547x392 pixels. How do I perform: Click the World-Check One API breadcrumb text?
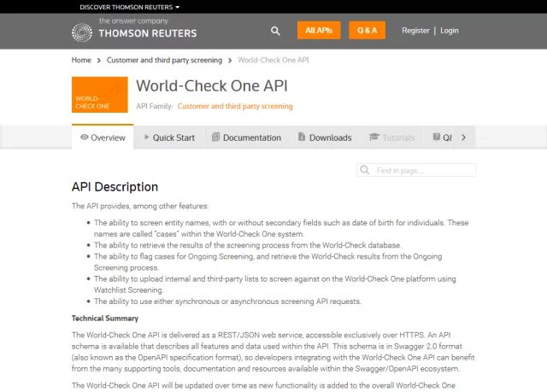[273, 60]
